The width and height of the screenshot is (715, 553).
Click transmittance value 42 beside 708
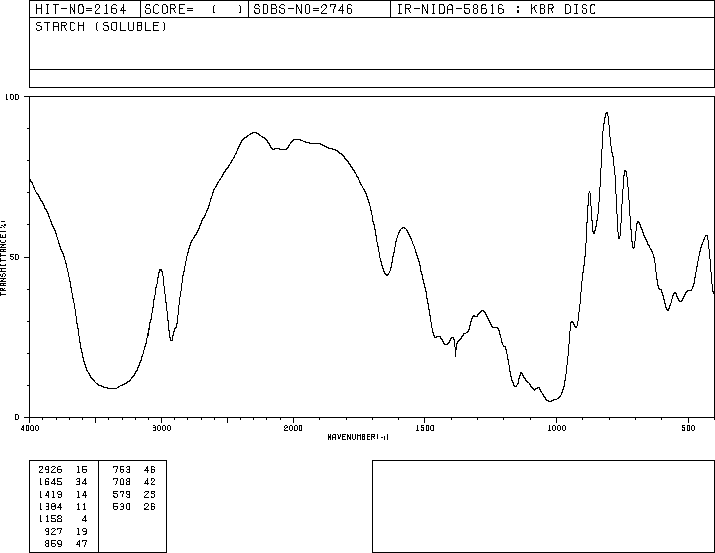(x=150, y=482)
